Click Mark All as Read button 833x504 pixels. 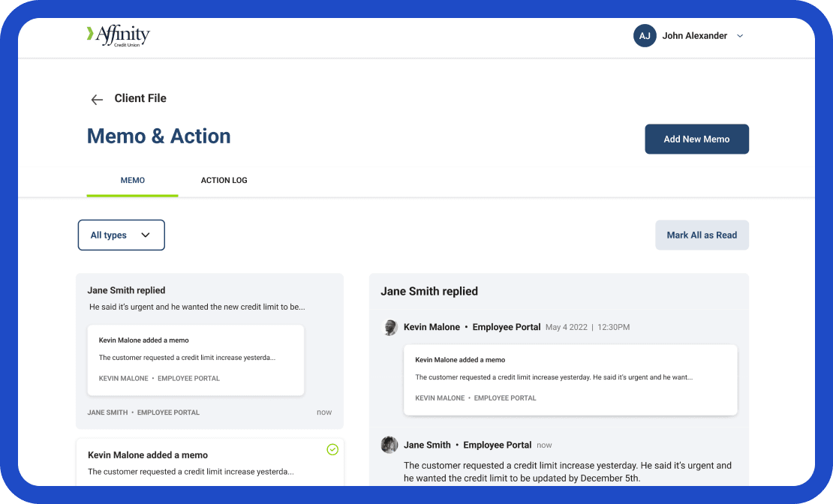pos(702,235)
